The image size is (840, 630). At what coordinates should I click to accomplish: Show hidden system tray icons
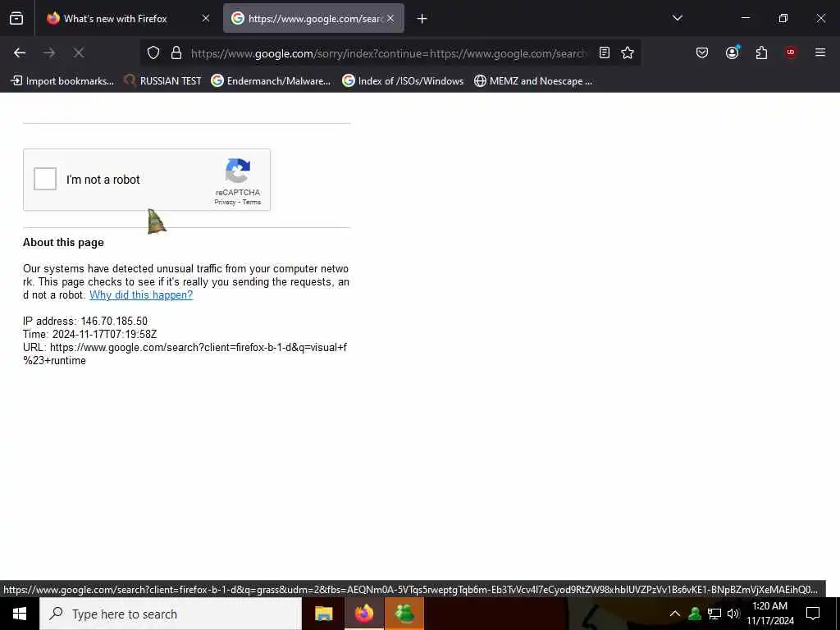[675, 614]
